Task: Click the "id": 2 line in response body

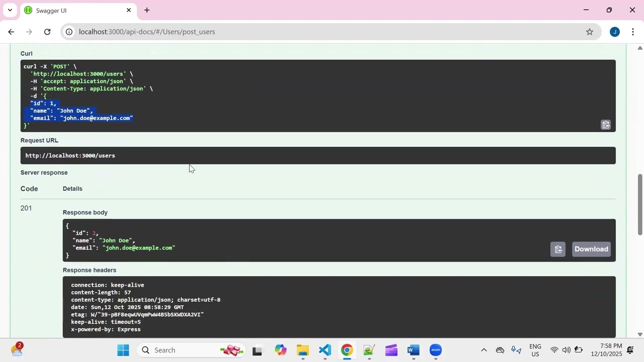Action: click(85, 233)
